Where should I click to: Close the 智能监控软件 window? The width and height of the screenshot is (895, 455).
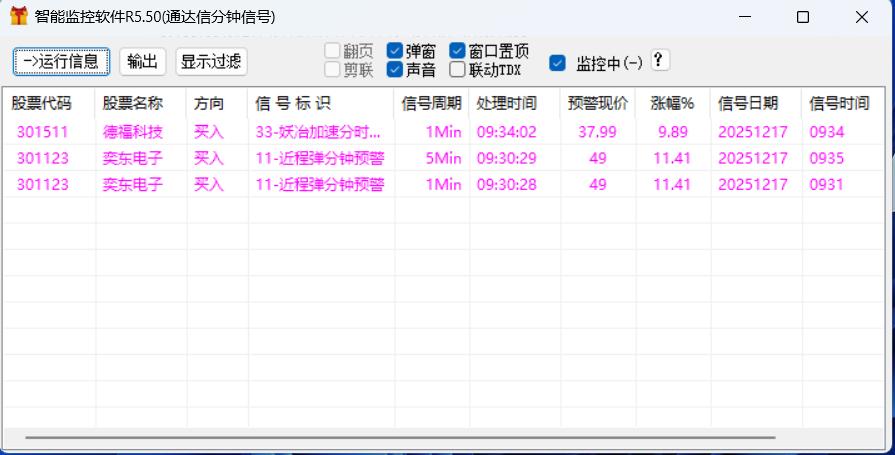click(x=861, y=17)
